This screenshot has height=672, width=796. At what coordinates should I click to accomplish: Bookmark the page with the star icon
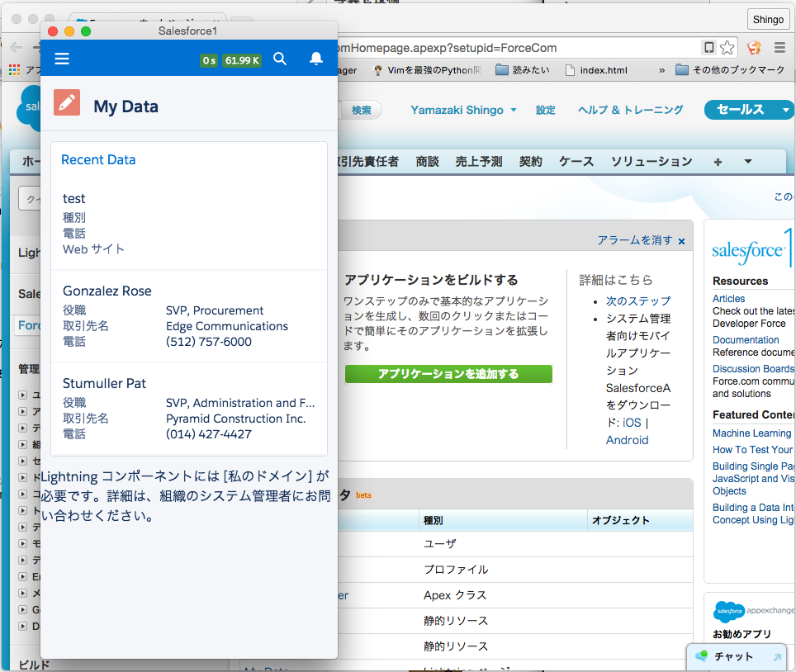point(727,48)
